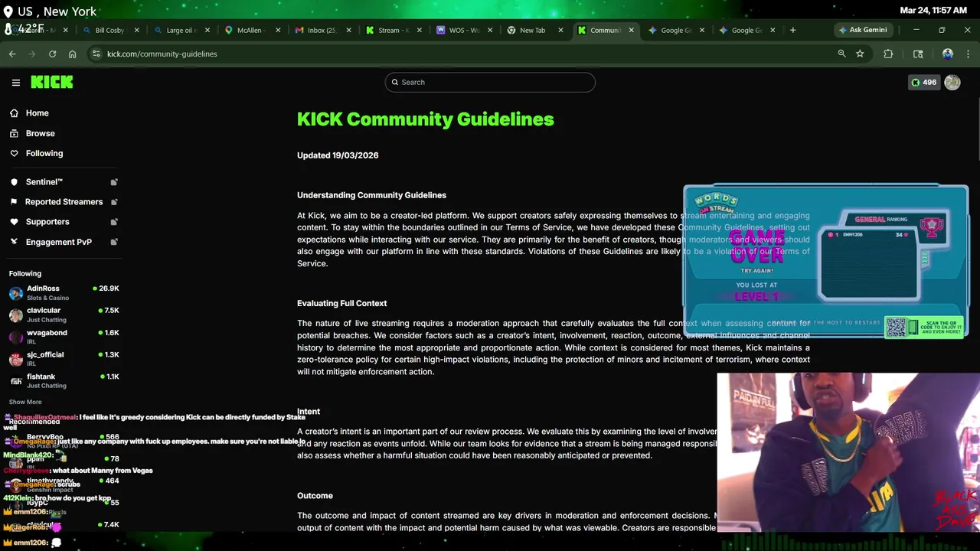Click the zoom magnifier icon in address bar

pyautogui.click(x=841, y=54)
